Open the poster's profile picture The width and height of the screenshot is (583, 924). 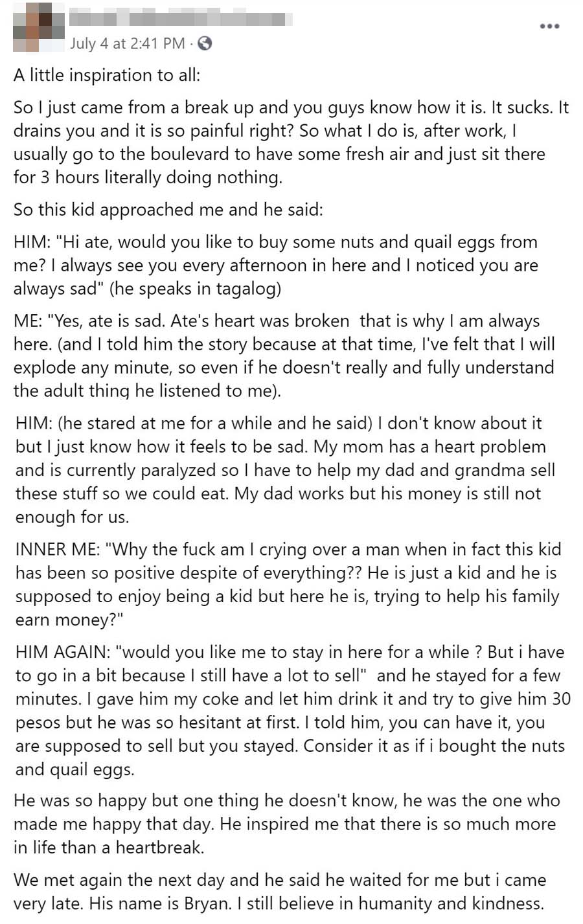pyautogui.click(x=37, y=27)
